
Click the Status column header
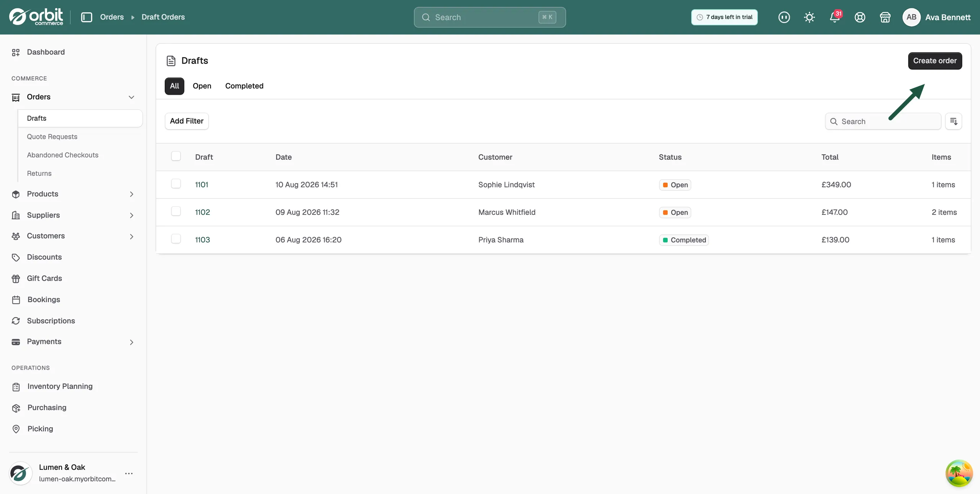pos(670,157)
